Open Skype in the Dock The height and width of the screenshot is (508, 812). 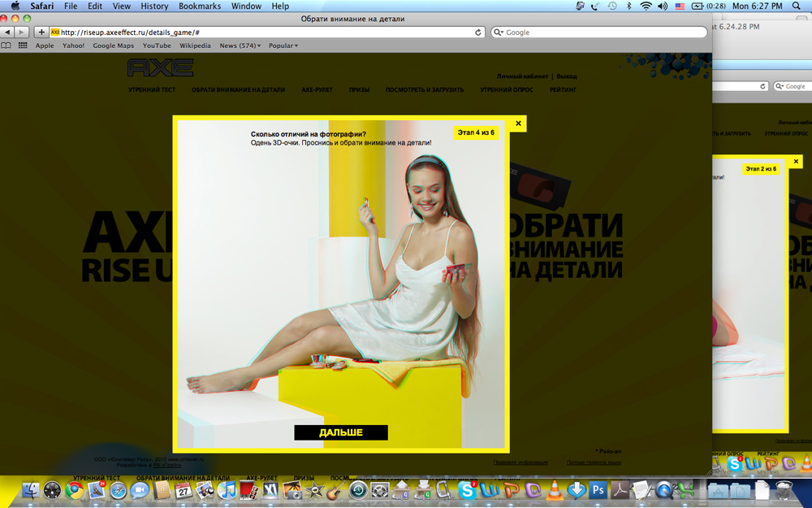[x=467, y=490]
